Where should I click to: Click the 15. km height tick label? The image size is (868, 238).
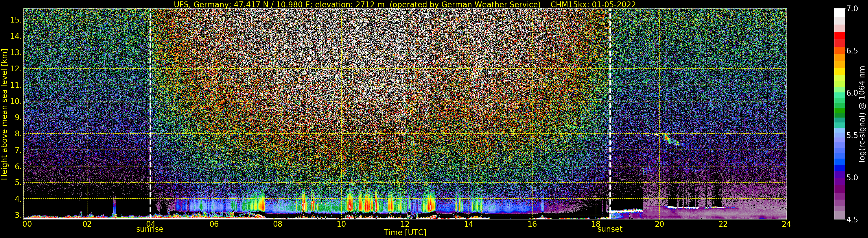16,20
